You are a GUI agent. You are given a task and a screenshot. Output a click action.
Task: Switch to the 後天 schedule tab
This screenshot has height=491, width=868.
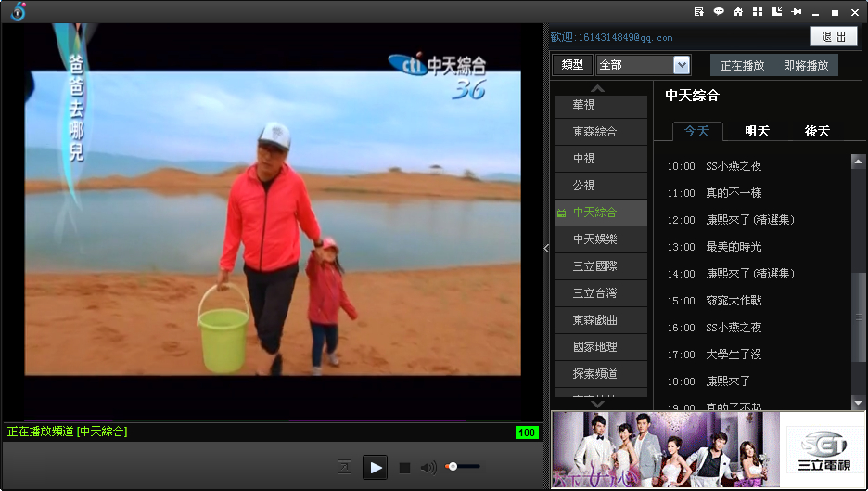pos(817,132)
